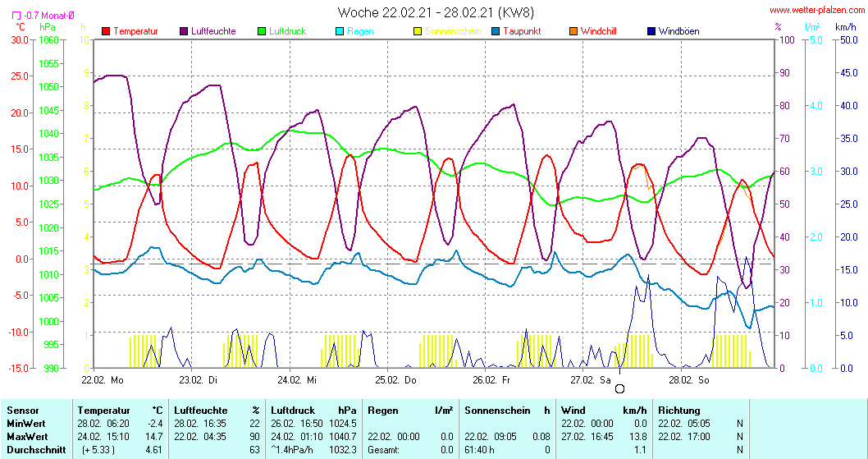Click the Durchschnitt row label

(x=36, y=450)
